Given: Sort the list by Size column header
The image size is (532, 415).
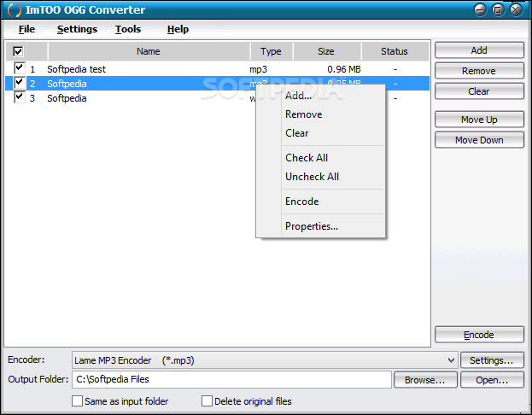Looking at the screenshot, I should tap(326, 51).
